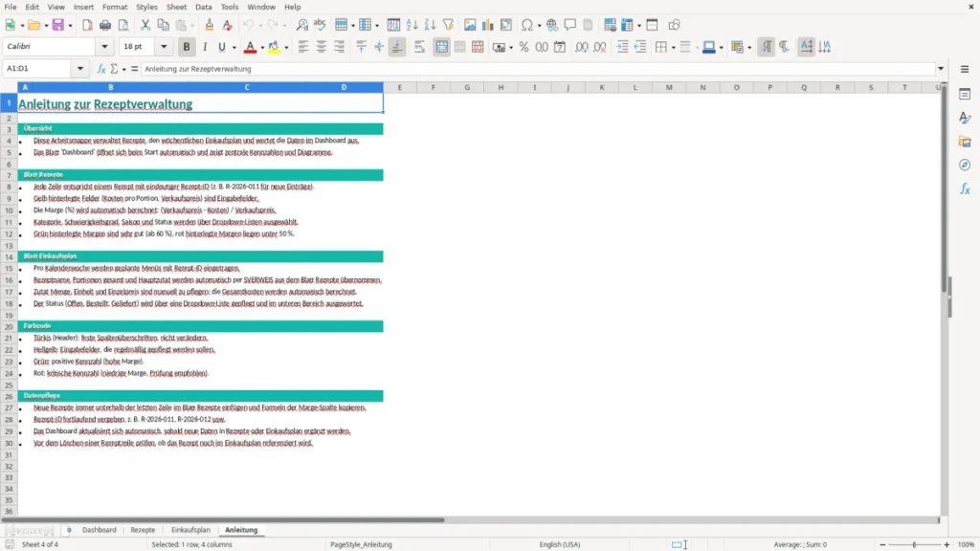
Task: Open the File menu
Action: click(x=11, y=7)
